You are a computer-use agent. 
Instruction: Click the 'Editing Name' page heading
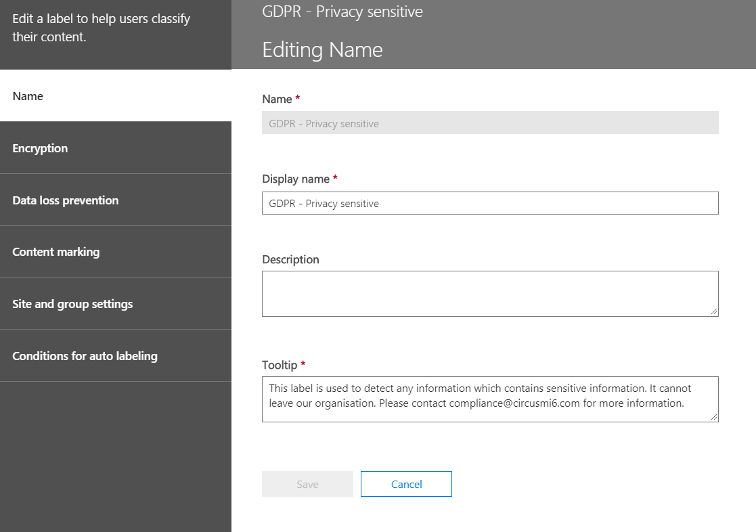point(322,50)
